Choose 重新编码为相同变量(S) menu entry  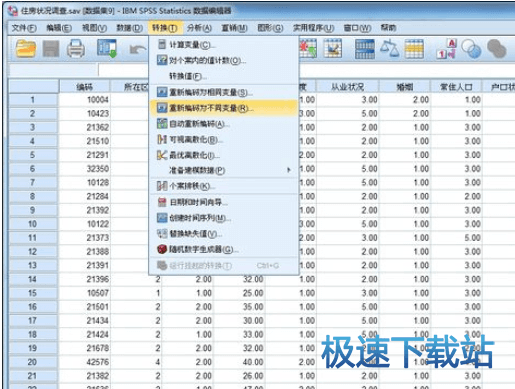pos(223,92)
